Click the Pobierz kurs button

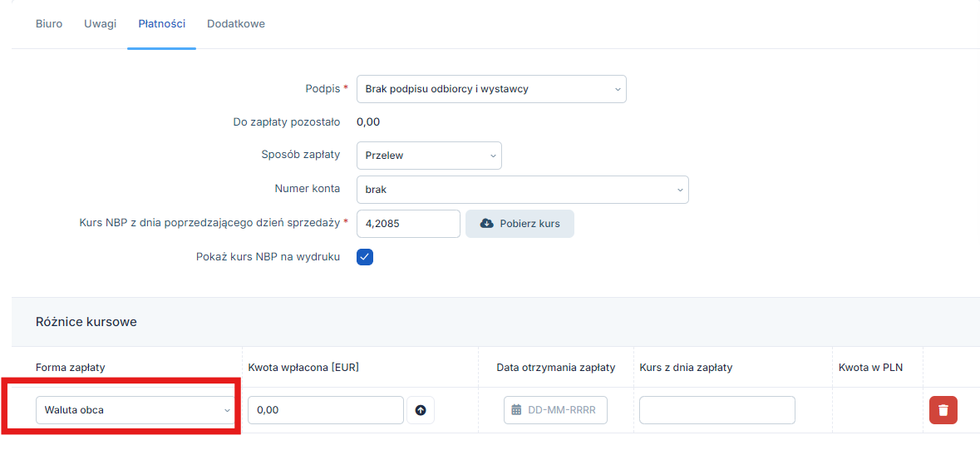coord(520,224)
